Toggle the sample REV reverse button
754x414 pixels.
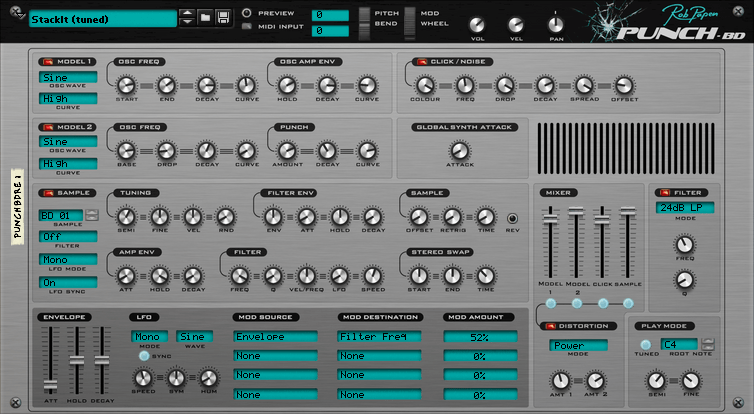[x=513, y=218]
